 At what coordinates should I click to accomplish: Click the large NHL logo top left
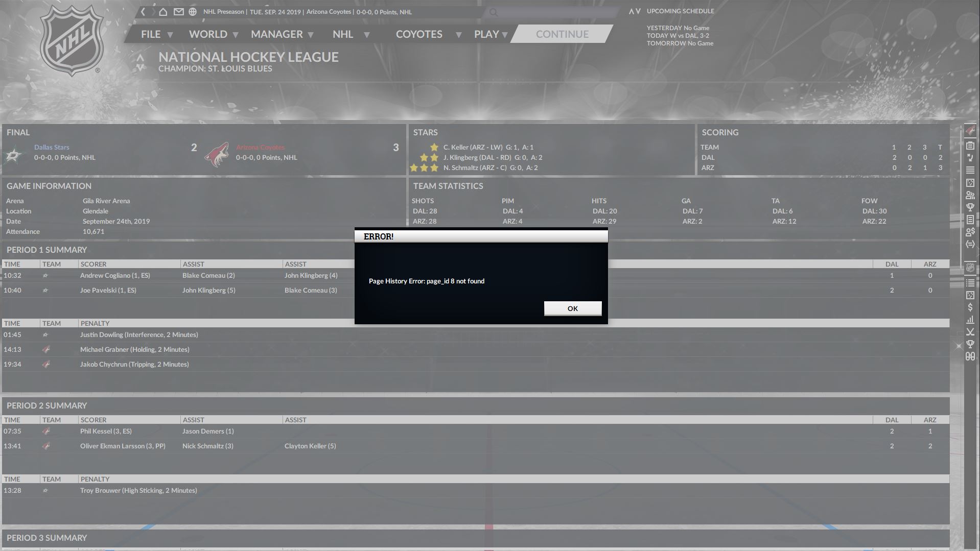(72, 41)
